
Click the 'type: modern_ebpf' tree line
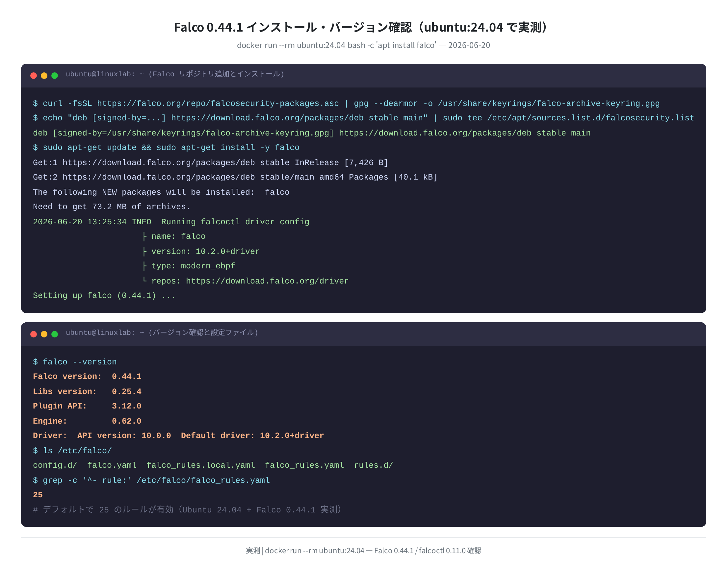pyautogui.click(x=188, y=266)
